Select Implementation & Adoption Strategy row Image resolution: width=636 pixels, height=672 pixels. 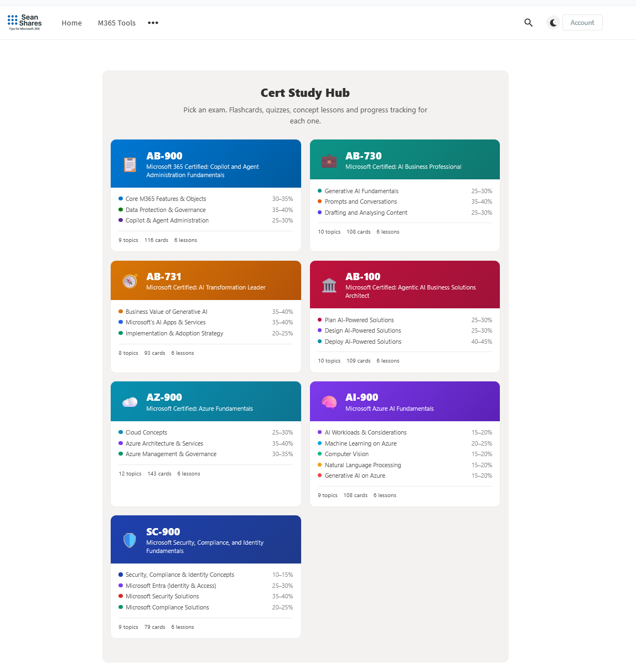click(x=206, y=333)
